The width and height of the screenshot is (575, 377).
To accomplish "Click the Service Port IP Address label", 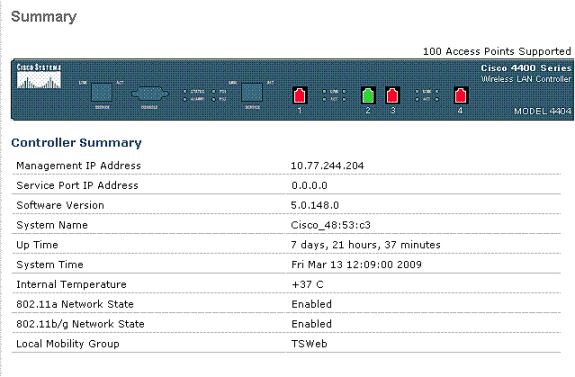I will coord(77,186).
